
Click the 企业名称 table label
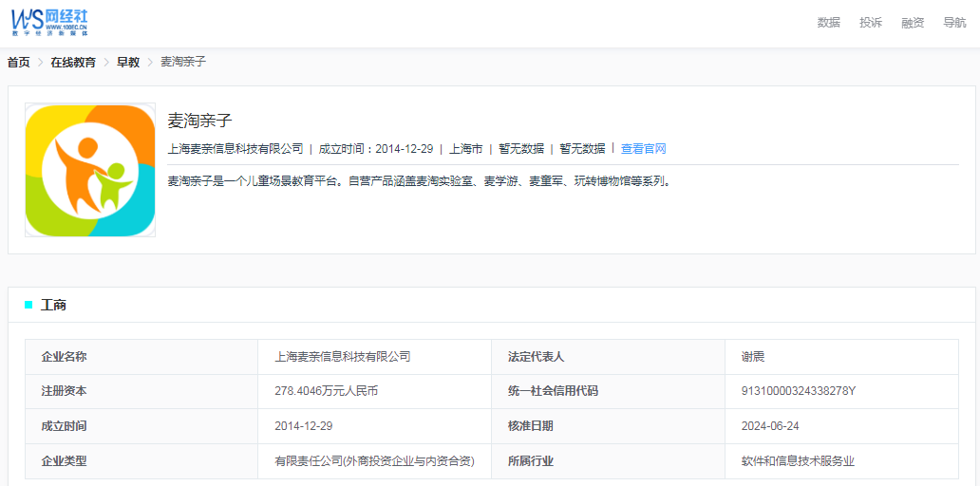64,357
